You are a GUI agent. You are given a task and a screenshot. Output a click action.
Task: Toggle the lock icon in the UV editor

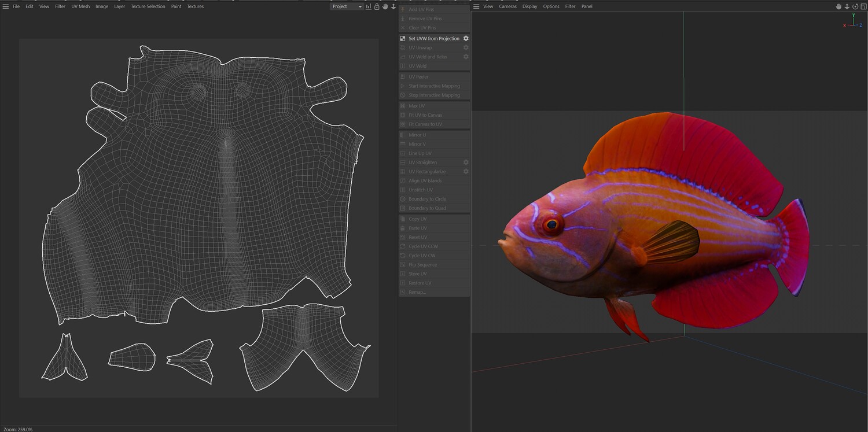tap(377, 6)
